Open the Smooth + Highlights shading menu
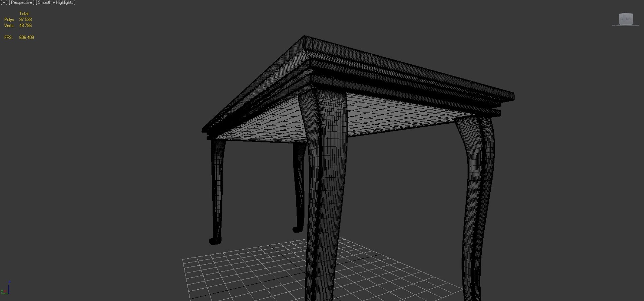 coord(56,3)
